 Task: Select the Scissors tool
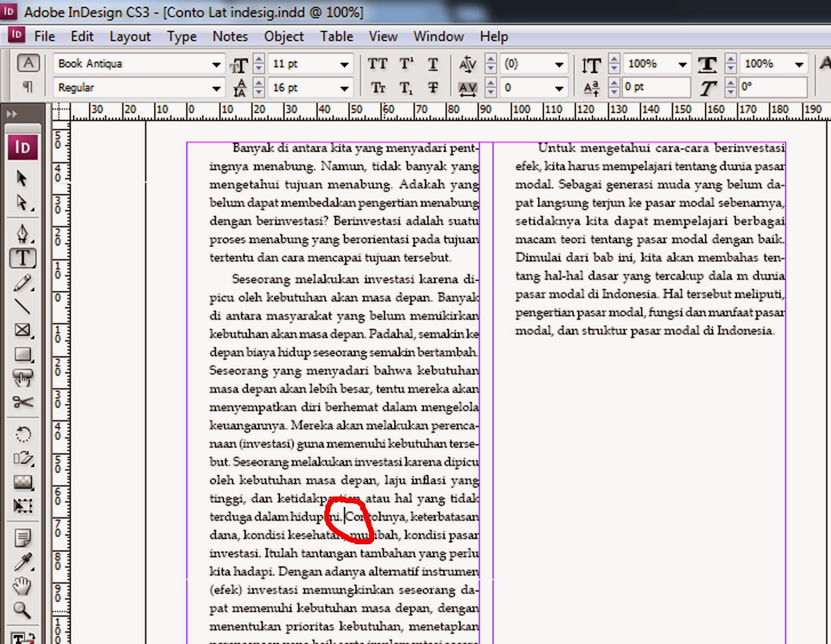click(x=22, y=402)
